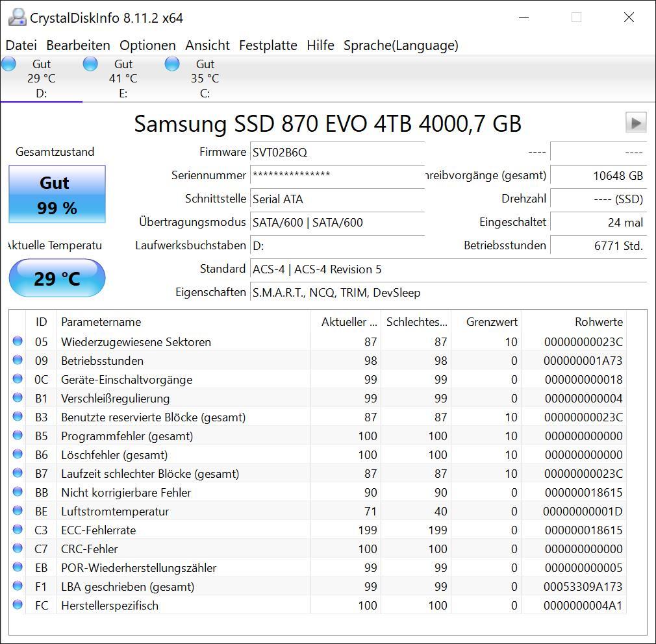Viewport: 656px width, 644px height.
Task: Click status orb for B6 Löschfehler
Action: pyautogui.click(x=18, y=454)
